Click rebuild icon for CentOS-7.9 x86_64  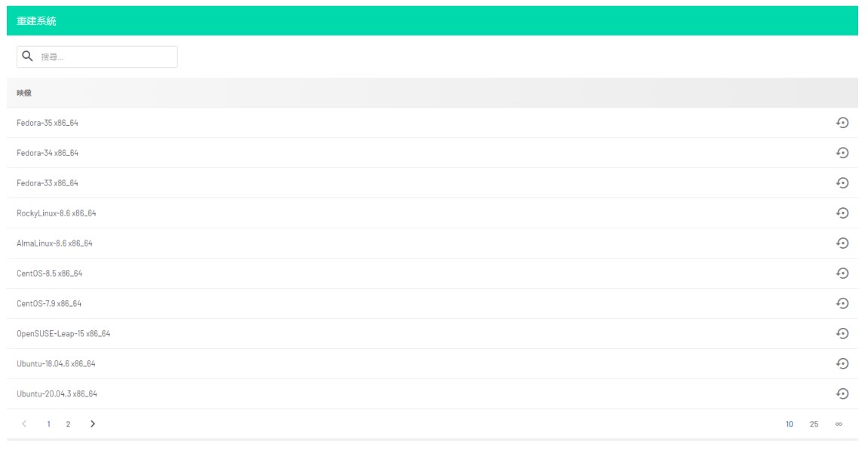[843, 304]
